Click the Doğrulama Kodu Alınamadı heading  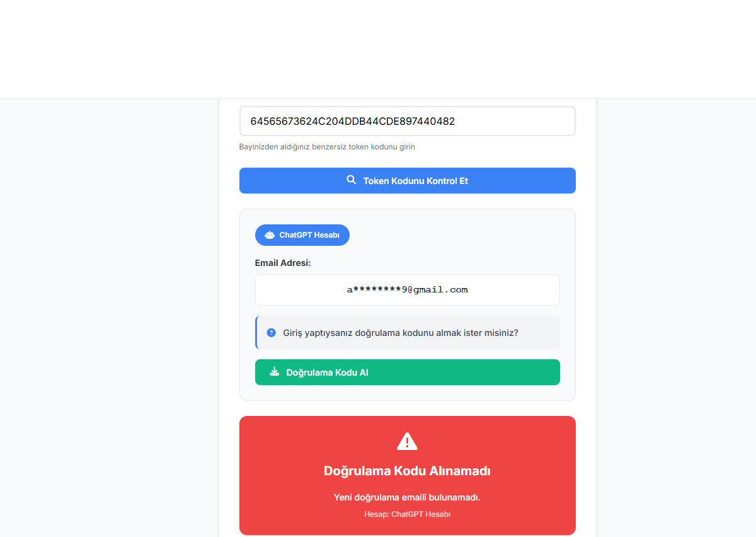pos(407,471)
